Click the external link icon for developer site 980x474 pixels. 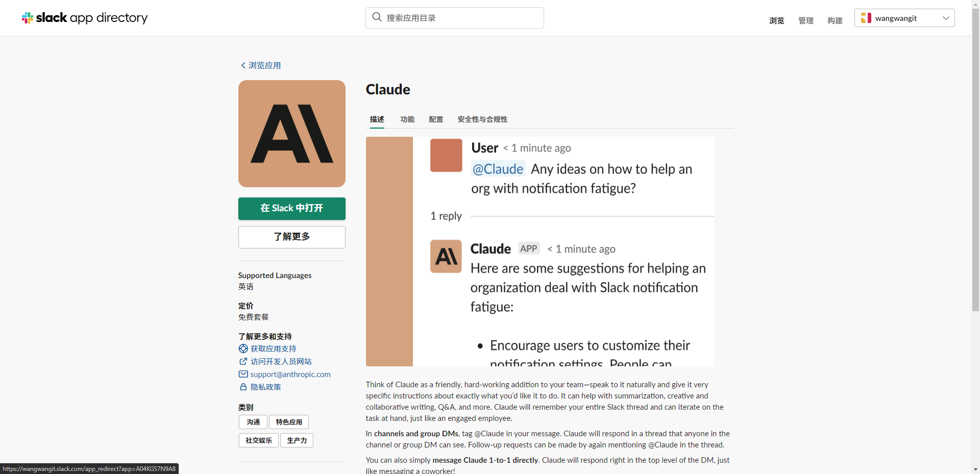coord(243,361)
